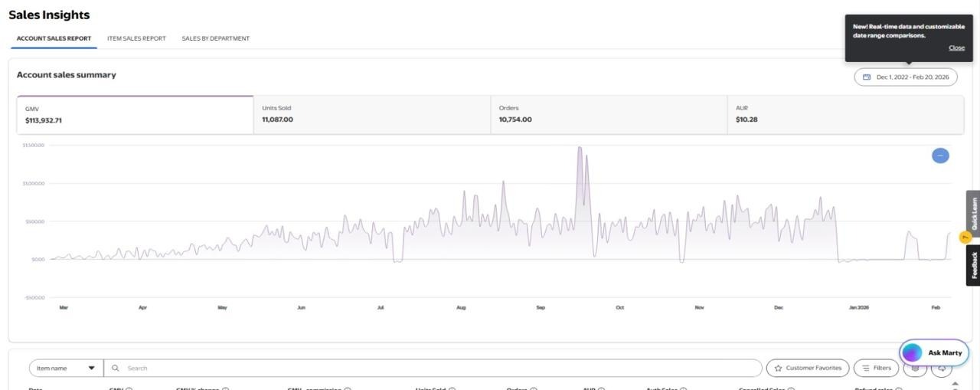The width and height of the screenshot is (980, 390).
Task: Expand the Item name dropdown
Action: click(x=66, y=369)
